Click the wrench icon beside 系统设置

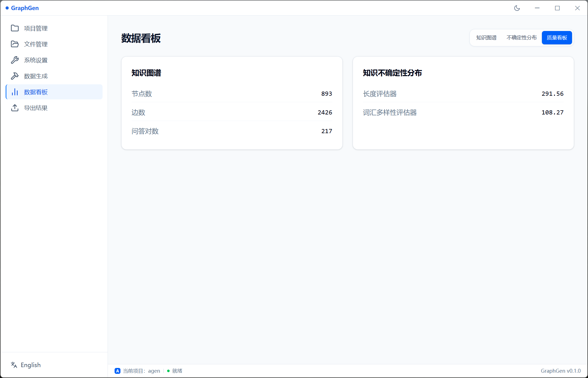point(15,60)
